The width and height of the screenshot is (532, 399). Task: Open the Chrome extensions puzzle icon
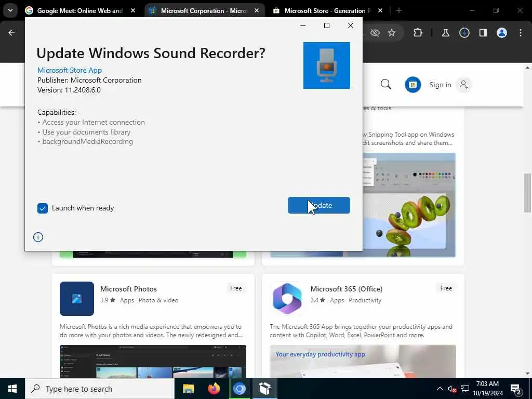(x=418, y=33)
